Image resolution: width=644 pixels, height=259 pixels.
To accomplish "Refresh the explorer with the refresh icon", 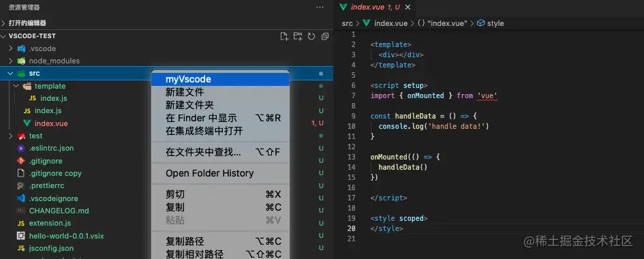I will (x=311, y=36).
